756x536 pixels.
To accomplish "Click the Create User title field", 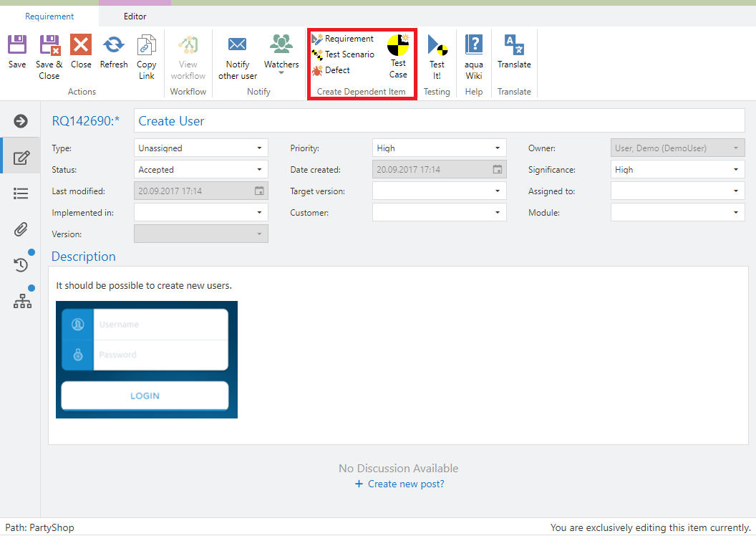I will [x=439, y=121].
